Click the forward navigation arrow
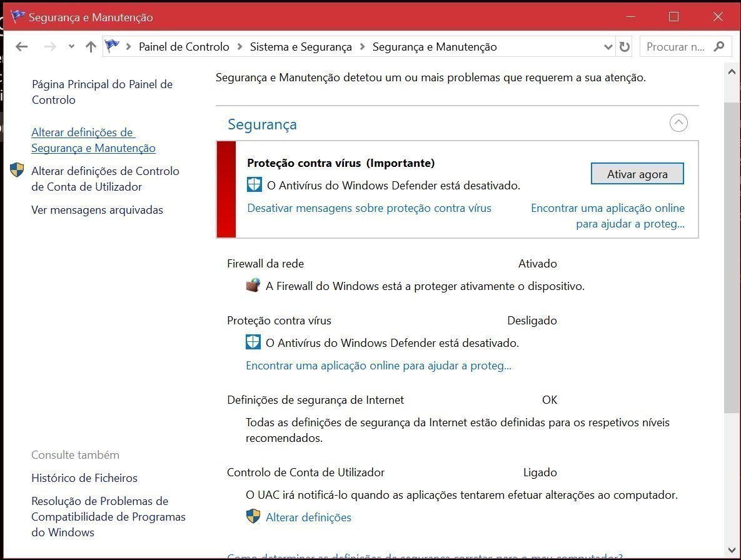This screenshot has width=741, height=560. [50, 47]
